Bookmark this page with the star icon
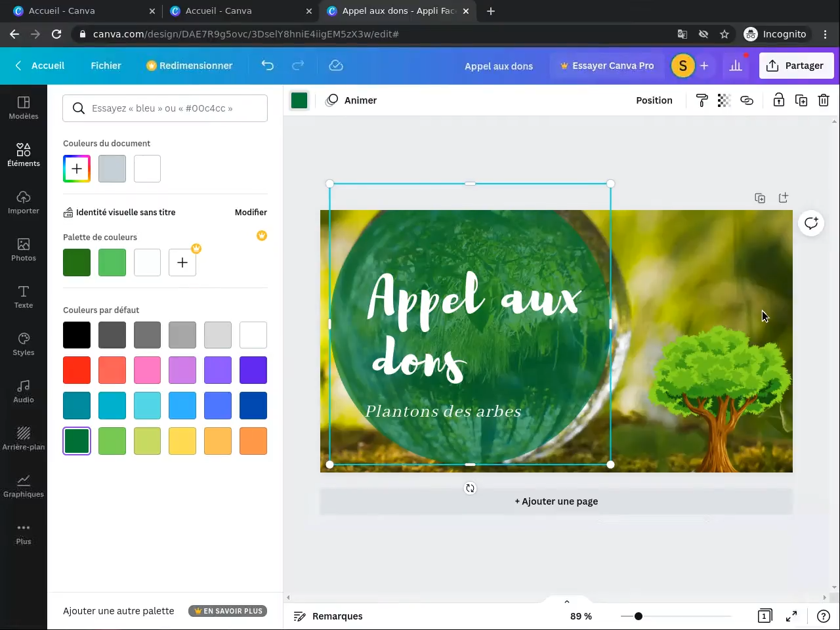840x630 pixels. tap(724, 34)
